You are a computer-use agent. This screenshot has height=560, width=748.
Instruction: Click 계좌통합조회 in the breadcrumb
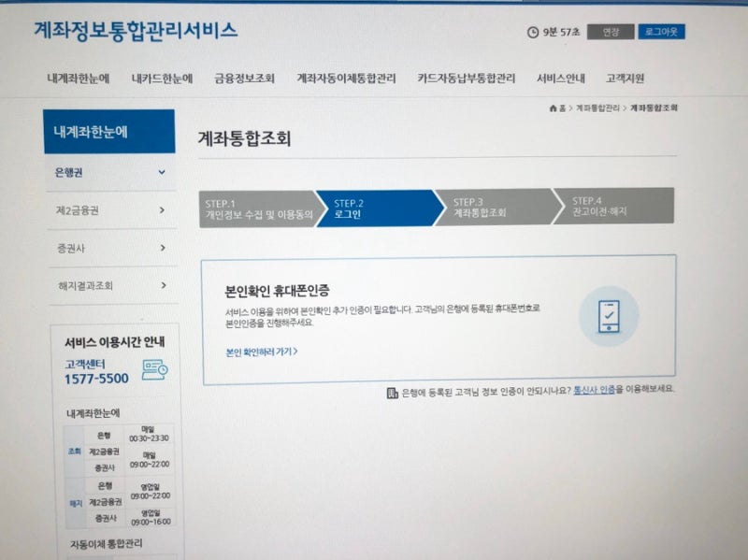[x=654, y=108]
